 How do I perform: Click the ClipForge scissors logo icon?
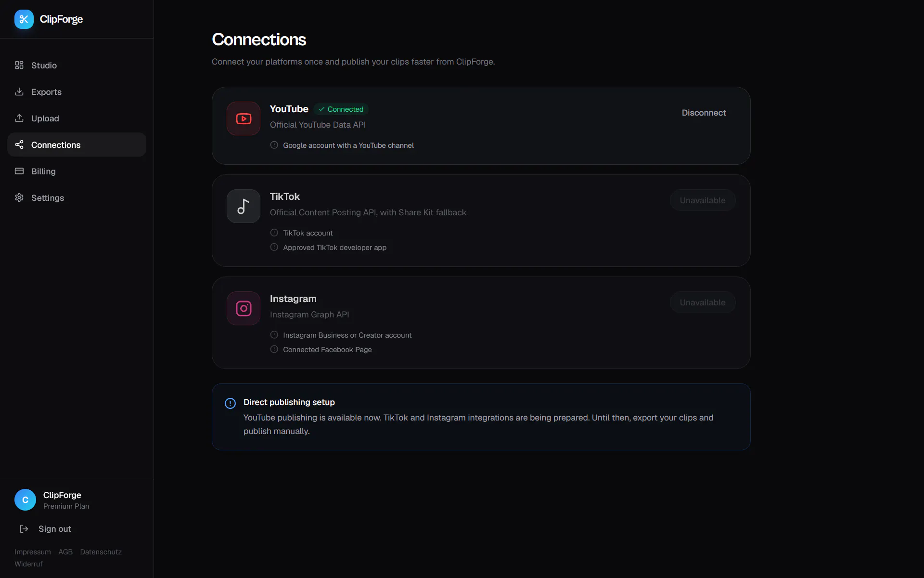24,19
